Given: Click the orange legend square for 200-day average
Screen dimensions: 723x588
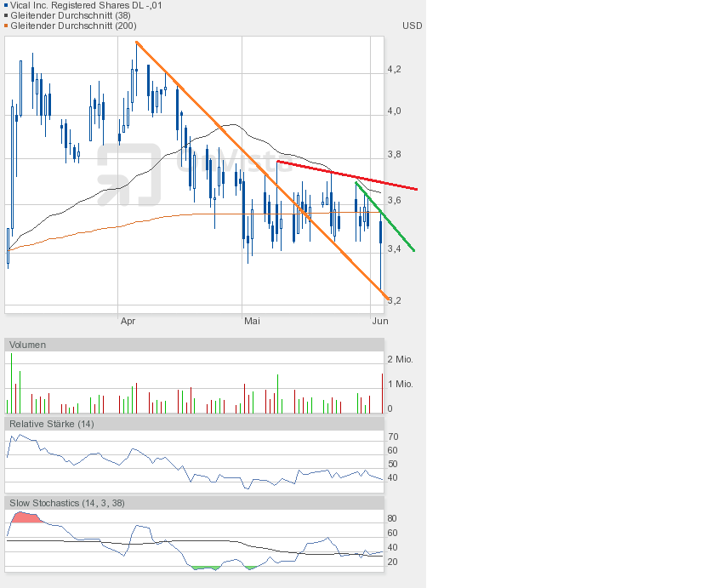Looking at the screenshot, I should 7,26.
